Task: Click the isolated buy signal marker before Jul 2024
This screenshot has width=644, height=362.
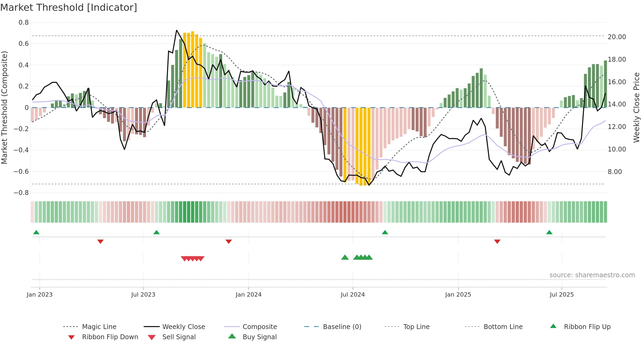Action: point(345,257)
